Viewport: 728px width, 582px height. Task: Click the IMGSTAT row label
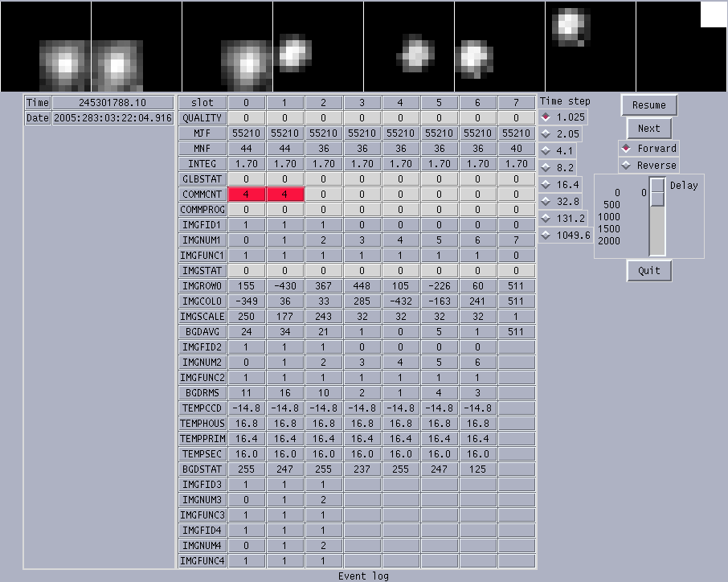pyautogui.click(x=202, y=271)
